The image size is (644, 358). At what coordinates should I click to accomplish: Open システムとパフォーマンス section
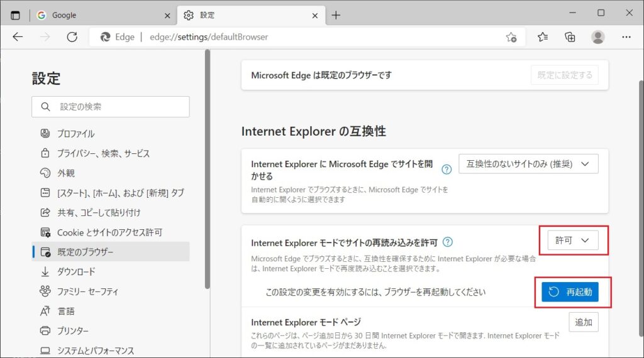coord(111,350)
